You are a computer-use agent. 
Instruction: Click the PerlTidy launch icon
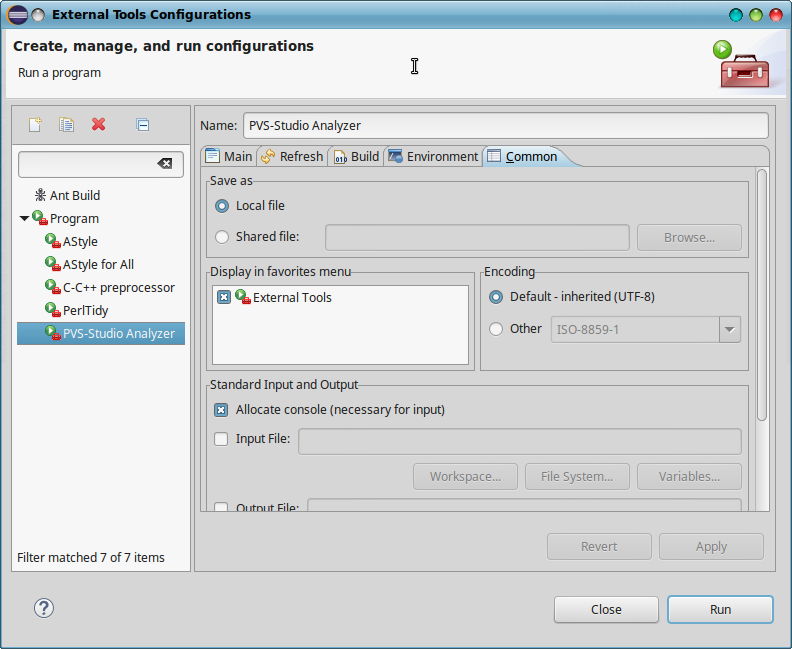point(53,309)
